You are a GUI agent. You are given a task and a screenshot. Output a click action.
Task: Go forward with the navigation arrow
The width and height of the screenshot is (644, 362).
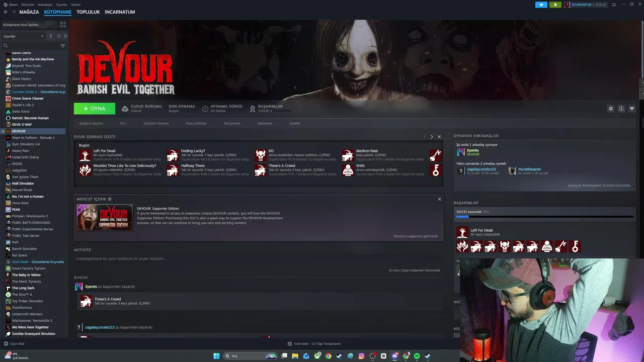click(x=14, y=12)
